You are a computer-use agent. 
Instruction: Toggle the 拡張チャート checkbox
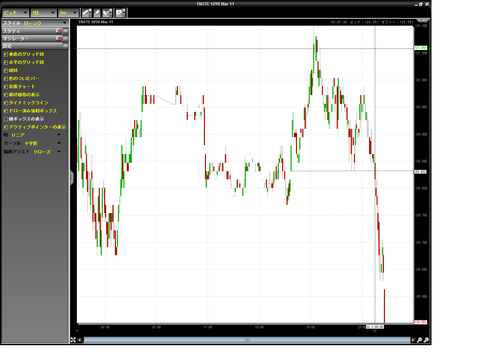click(6, 86)
